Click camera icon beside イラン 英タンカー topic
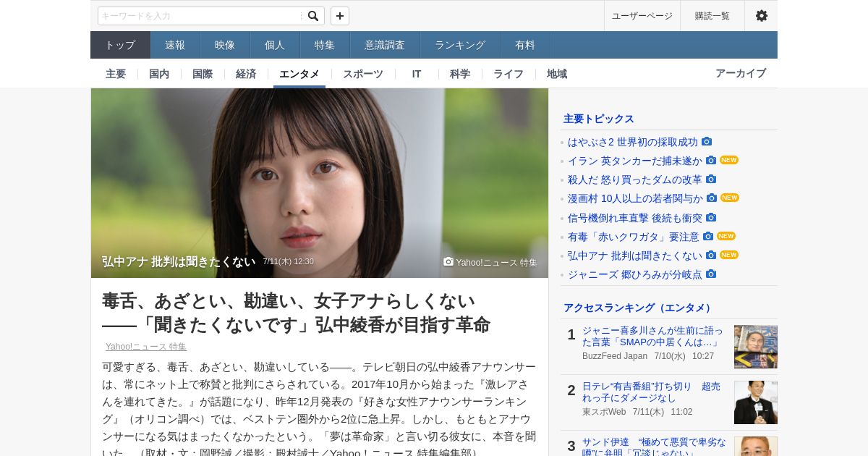 (711, 160)
